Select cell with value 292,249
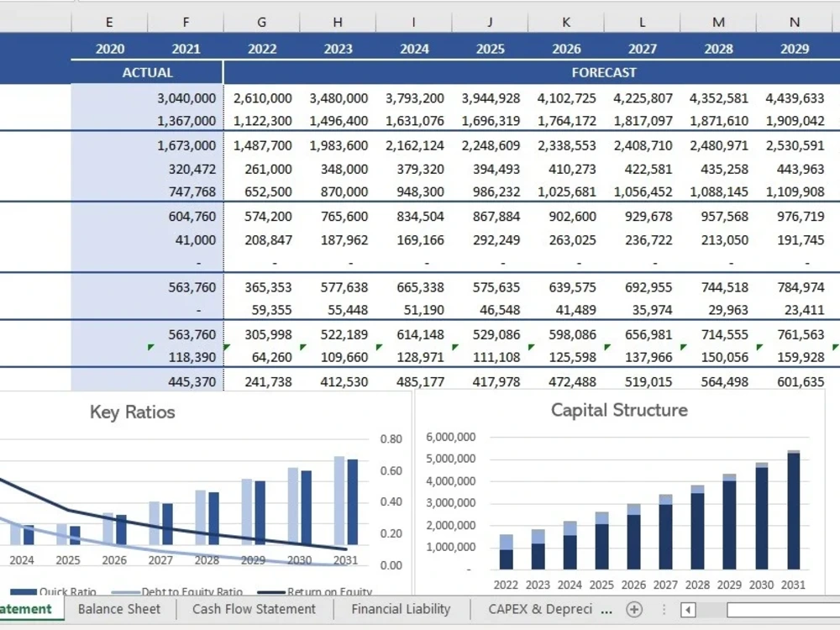Viewport: 840px width, 630px height. 491,239
